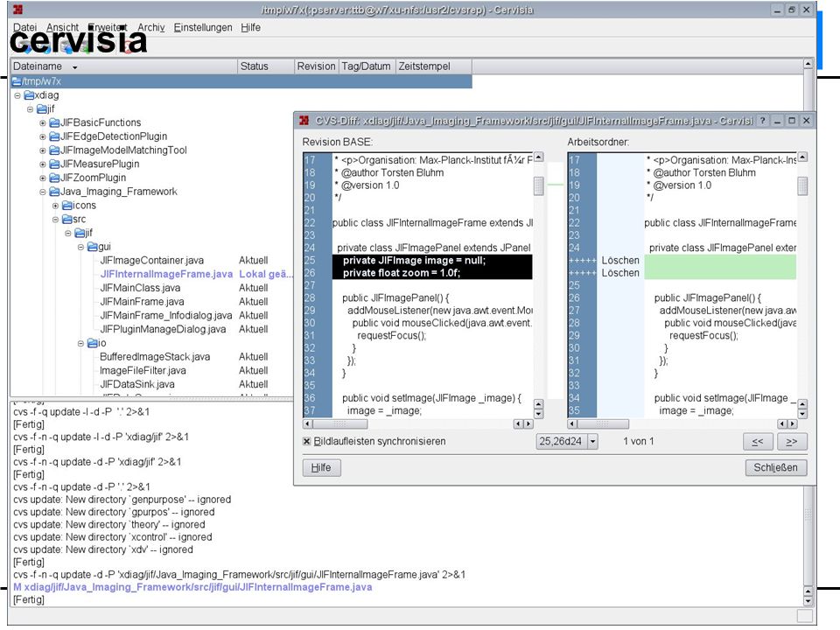Select JIFInternalImageFrame.java in file tree

click(x=166, y=274)
